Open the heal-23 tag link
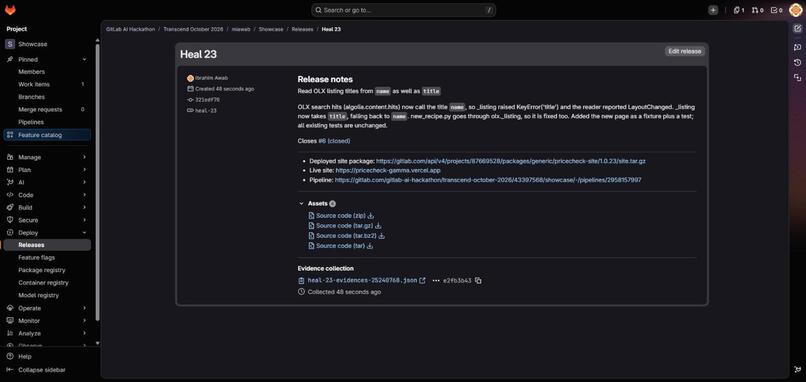This screenshot has height=382, width=806. pyautogui.click(x=205, y=111)
